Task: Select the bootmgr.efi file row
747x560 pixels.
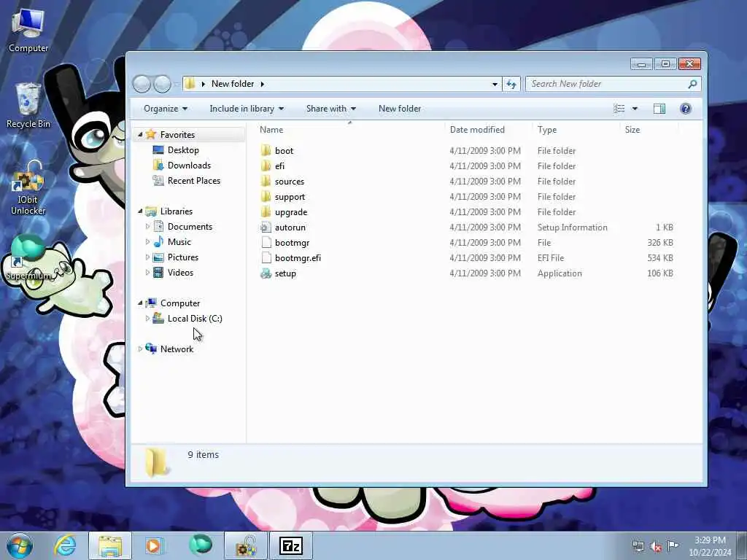Action: pos(467,257)
